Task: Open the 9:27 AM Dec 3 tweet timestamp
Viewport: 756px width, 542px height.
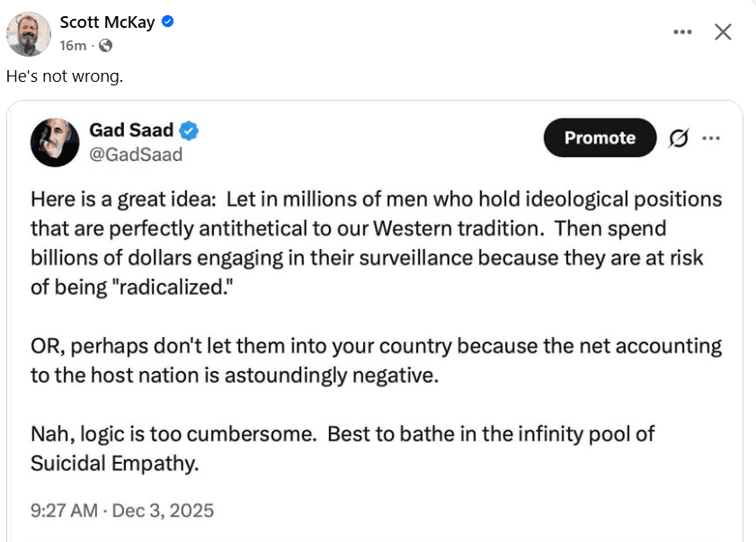Action: pyautogui.click(x=122, y=511)
